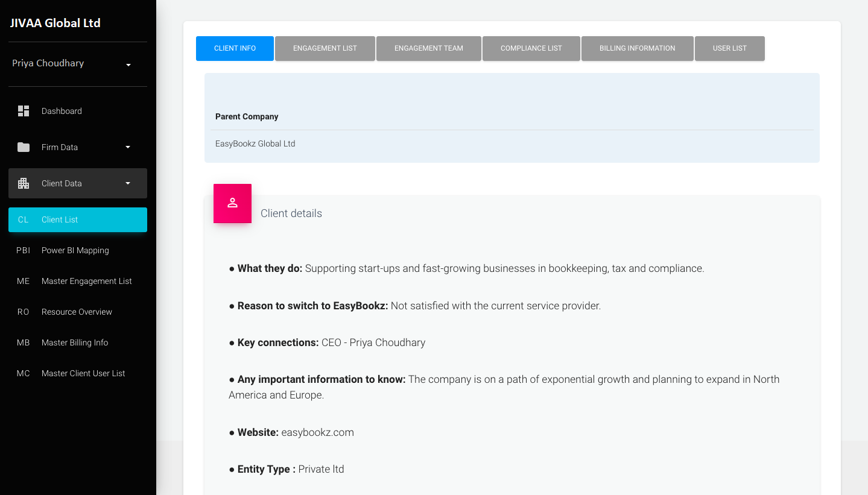Open Master Client User List
Viewport: 868px width, 495px height.
(x=83, y=373)
